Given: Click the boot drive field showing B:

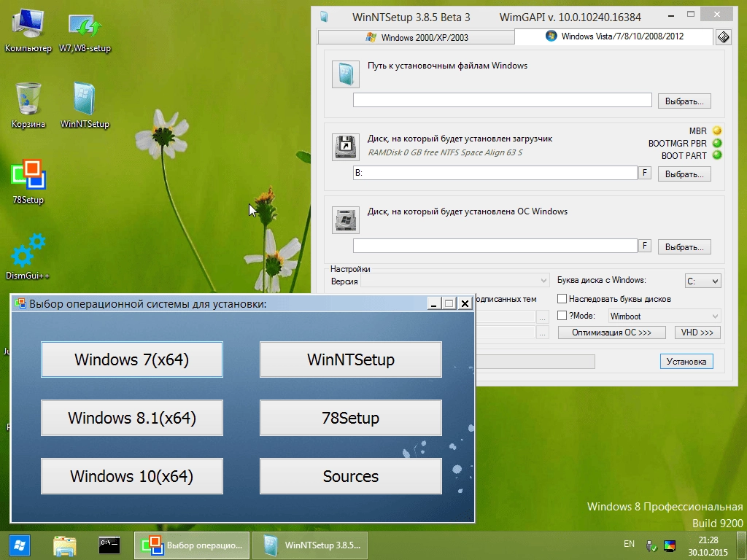Looking at the screenshot, I should pyautogui.click(x=495, y=173).
